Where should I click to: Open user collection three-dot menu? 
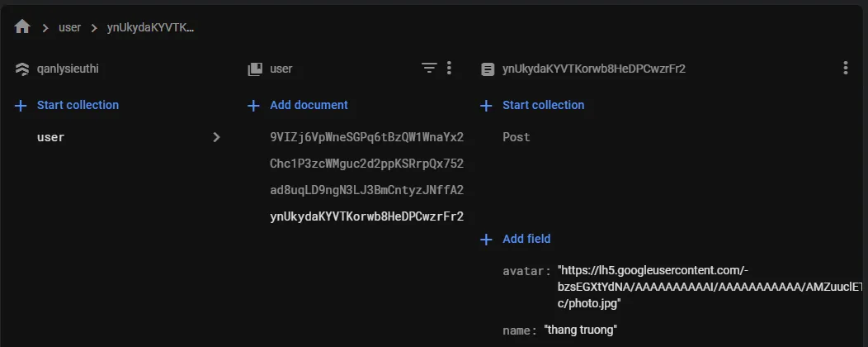tap(449, 69)
